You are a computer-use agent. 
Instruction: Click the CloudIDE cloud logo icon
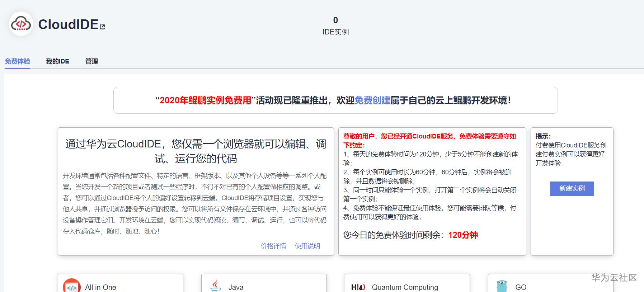21,24
